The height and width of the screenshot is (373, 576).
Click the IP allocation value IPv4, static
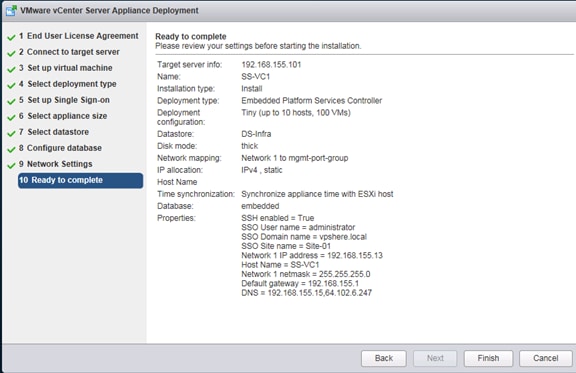[262, 170]
